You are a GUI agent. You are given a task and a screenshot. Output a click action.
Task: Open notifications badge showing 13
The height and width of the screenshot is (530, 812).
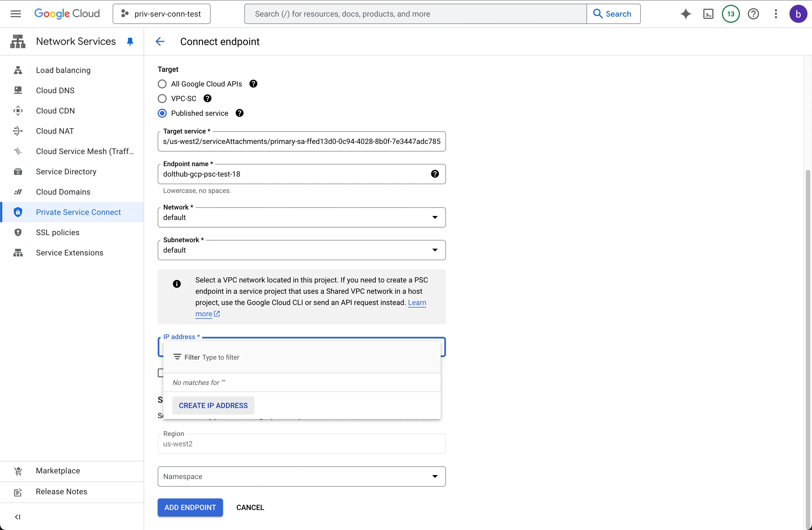(730, 14)
